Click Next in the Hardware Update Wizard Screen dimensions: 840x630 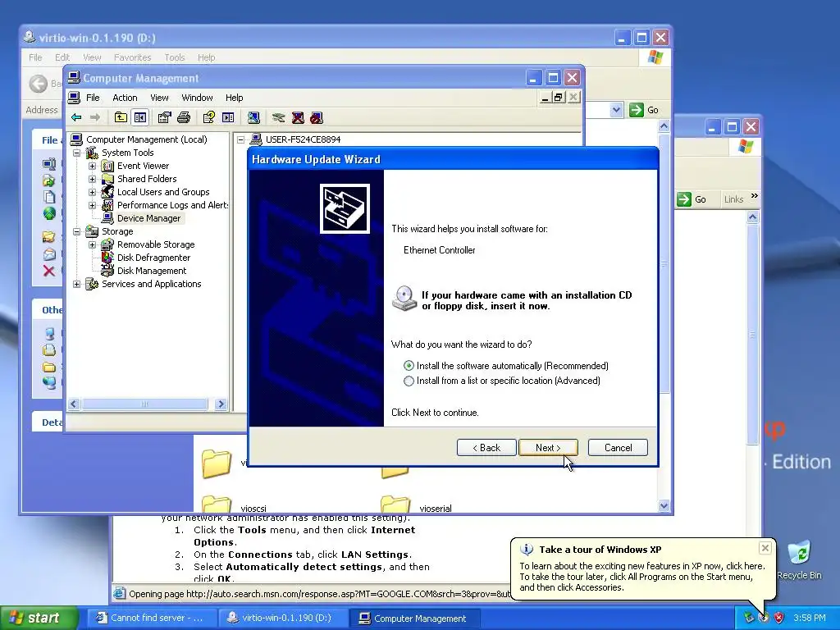pyautogui.click(x=548, y=448)
